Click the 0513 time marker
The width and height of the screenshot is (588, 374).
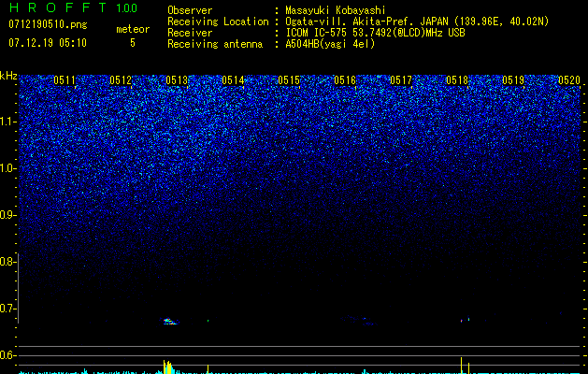(x=177, y=80)
